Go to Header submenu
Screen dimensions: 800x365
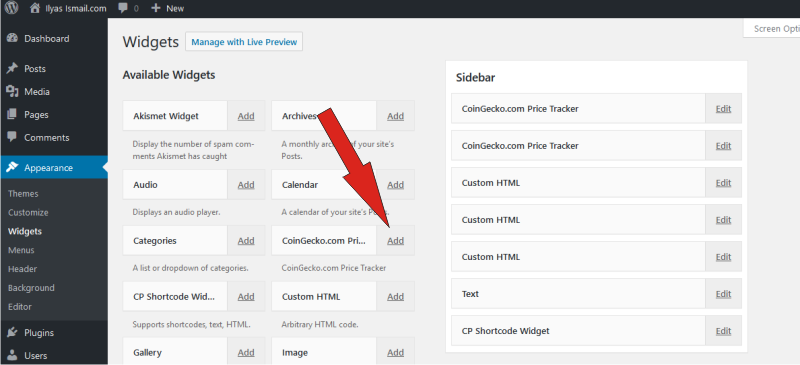[x=23, y=269]
